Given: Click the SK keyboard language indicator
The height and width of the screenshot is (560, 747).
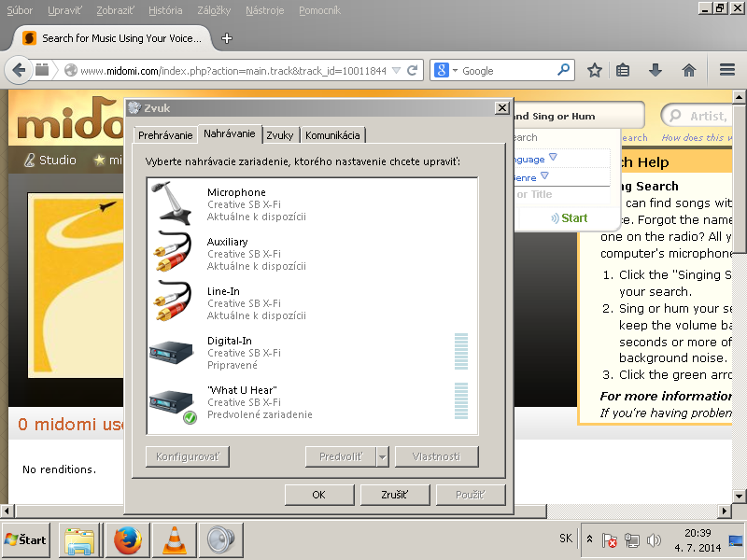Looking at the screenshot, I should click(x=566, y=539).
